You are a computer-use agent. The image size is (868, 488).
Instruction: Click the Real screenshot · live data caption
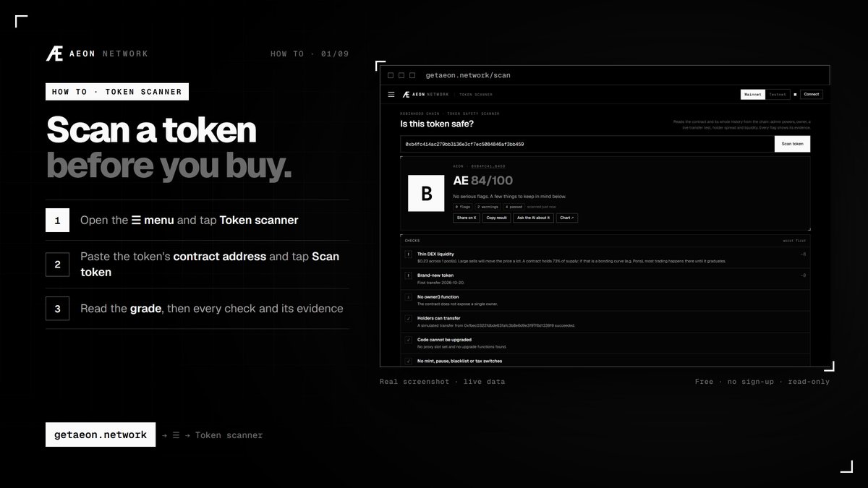443,382
